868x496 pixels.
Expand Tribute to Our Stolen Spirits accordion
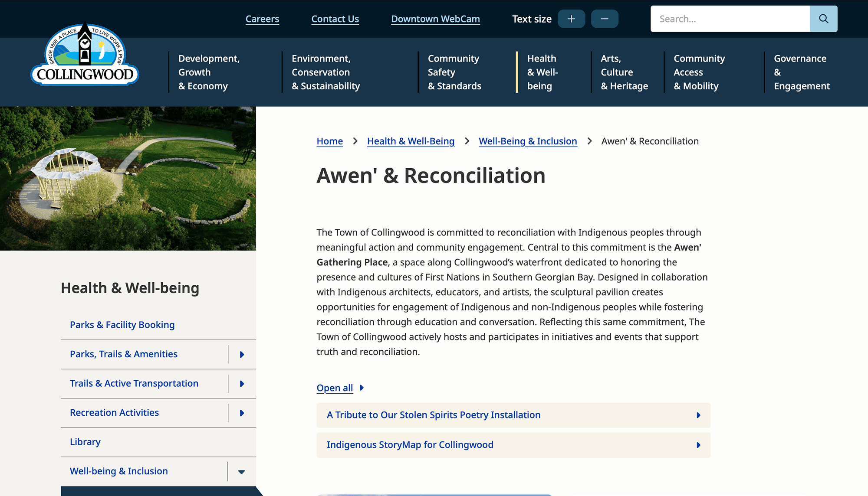513,415
